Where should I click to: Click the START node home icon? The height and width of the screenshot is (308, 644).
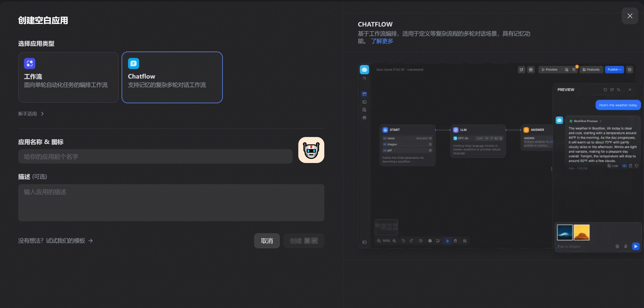385,130
